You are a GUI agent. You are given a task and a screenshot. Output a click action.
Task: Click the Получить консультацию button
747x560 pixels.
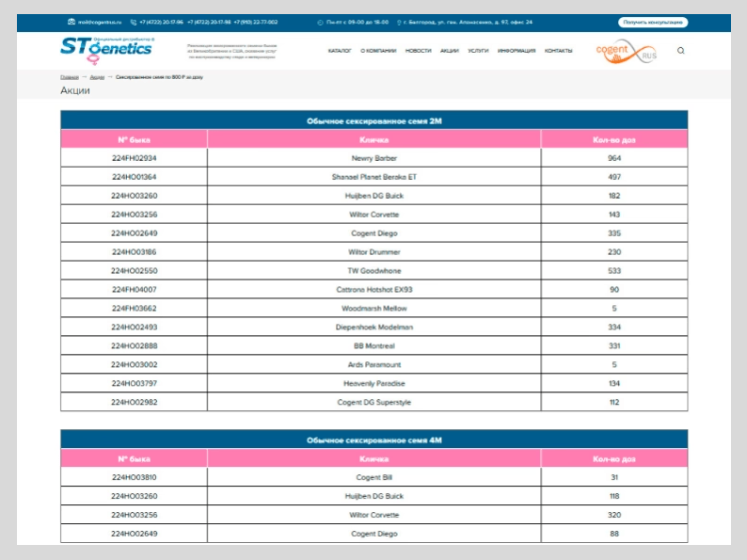[x=653, y=22]
